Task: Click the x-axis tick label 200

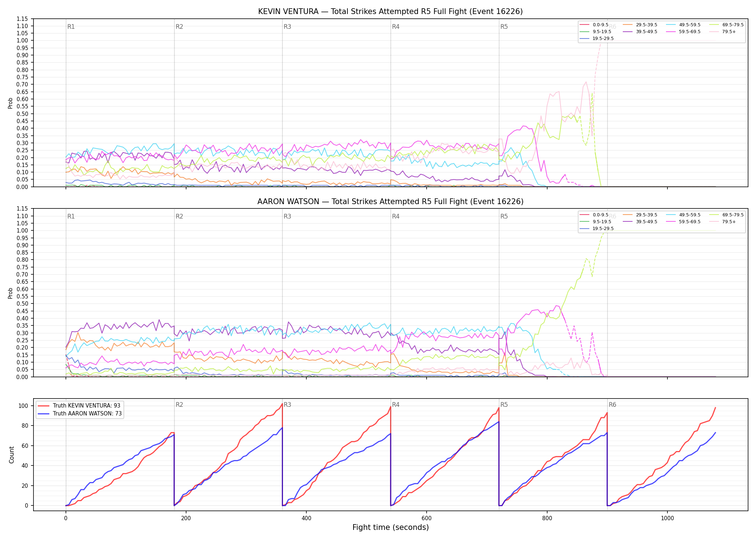Action: pyautogui.click(x=186, y=518)
